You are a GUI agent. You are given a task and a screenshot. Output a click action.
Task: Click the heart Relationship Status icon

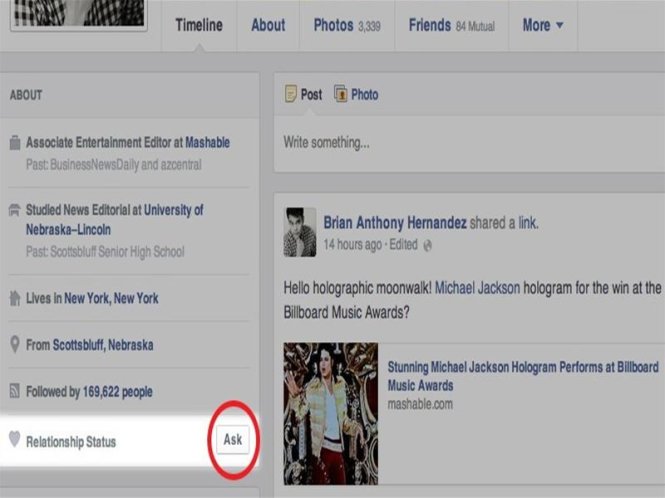(x=14, y=439)
